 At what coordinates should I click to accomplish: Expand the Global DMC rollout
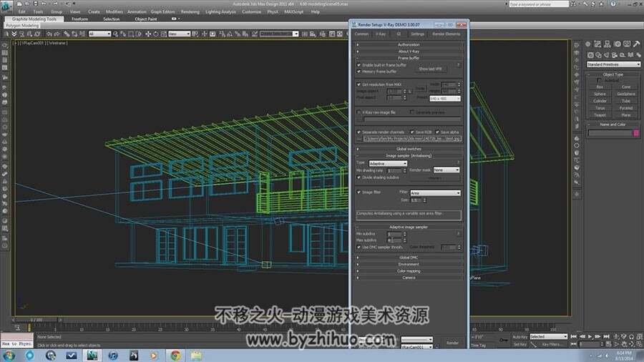click(x=409, y=258)
